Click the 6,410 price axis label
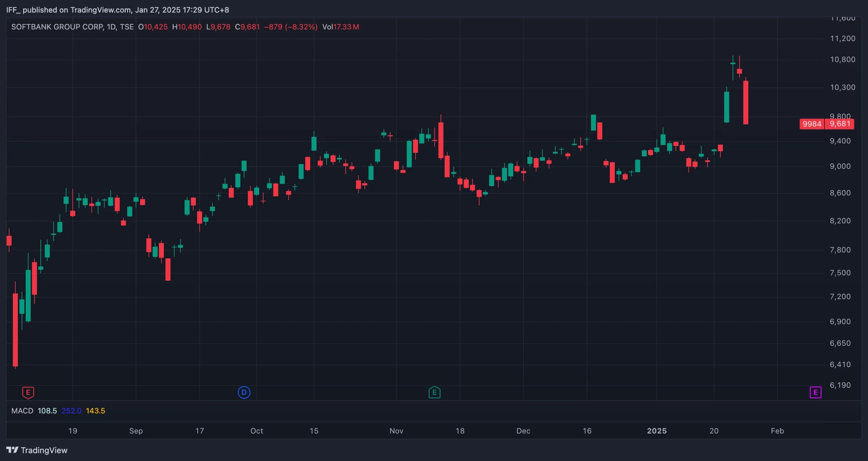The width and height of the screenshot is (868, 461). point(840,365)
